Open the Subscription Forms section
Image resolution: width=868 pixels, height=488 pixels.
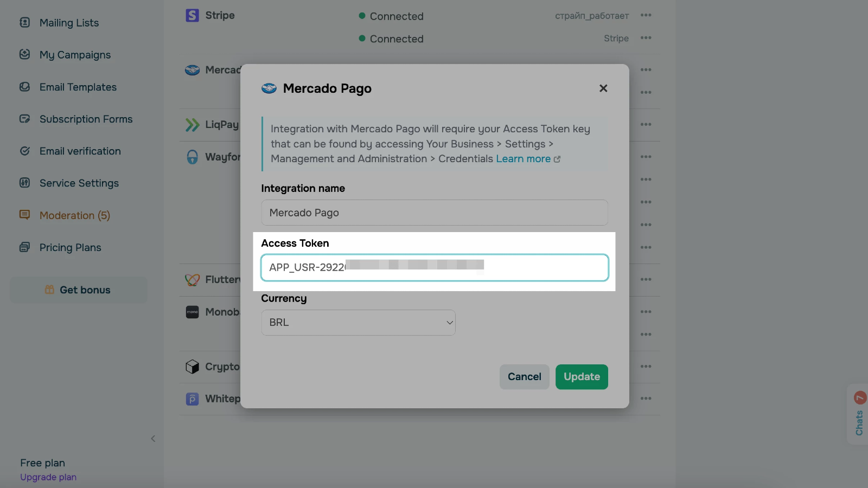[86, 119]
